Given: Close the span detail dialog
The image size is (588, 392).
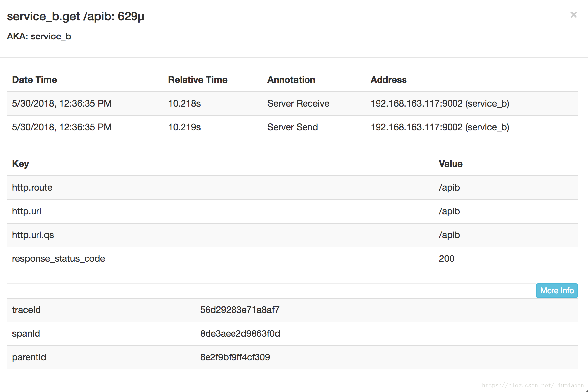Looking at the screenshot, I should [574, 15].
